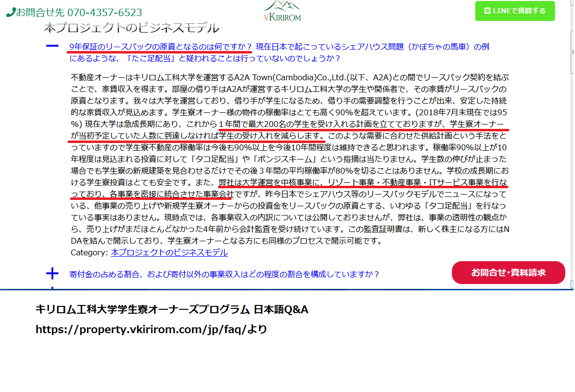Click the vKirirom mountain logo
Screen dimensions: 575x392
(x=283, y=6)
